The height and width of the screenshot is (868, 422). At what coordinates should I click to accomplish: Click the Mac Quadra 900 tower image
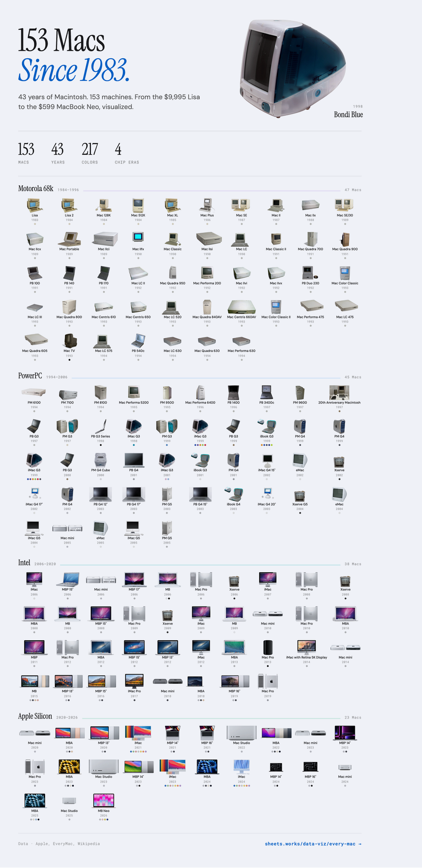point(345,239)
